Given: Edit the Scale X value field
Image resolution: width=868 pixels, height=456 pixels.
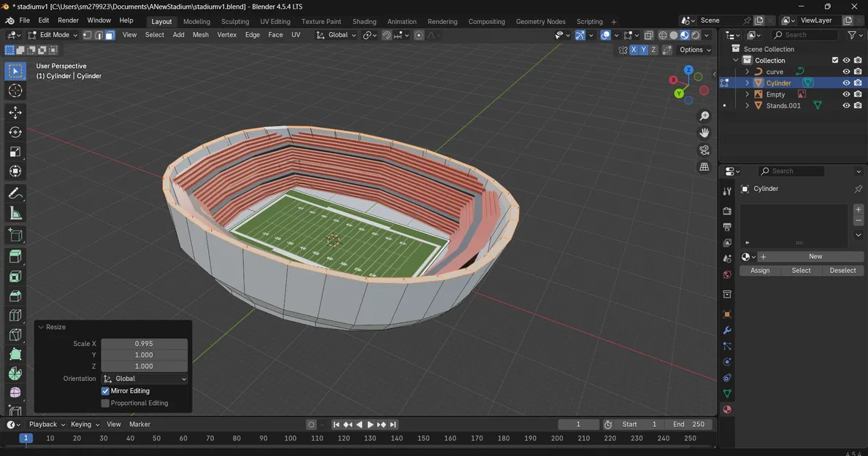Looking at the screenshot, I should (x=144, y=343).
